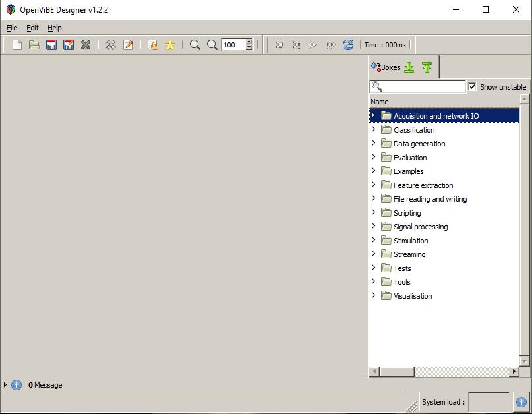Step the scenario one iteration forward
The width and height of the screenshot is (532, 414).
pyautogui.click(x=297, y=45)
